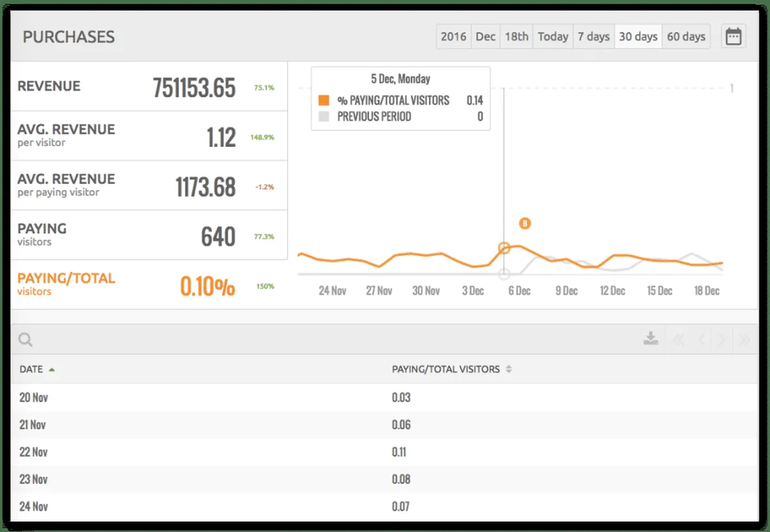Sort by the DATE column arrow

point(51,370)
